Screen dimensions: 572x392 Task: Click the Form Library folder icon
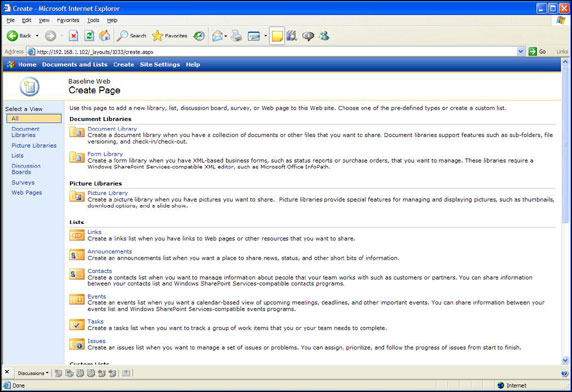pyautogui.click(x=77, y=157)
